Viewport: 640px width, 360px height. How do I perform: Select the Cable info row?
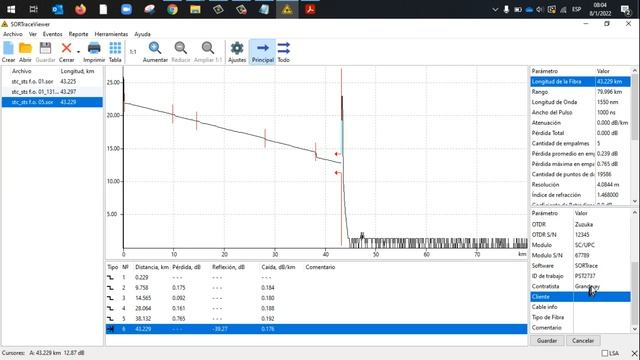pos(580,307)
